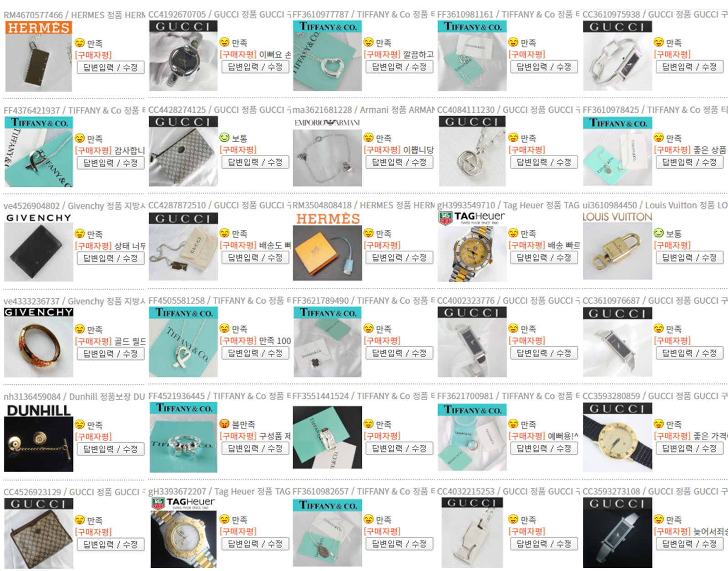Screen dimensions: 728x571
Task: Click the neutral emoji for Louis Vuitton padlock
Action: [x=658, y=233]
